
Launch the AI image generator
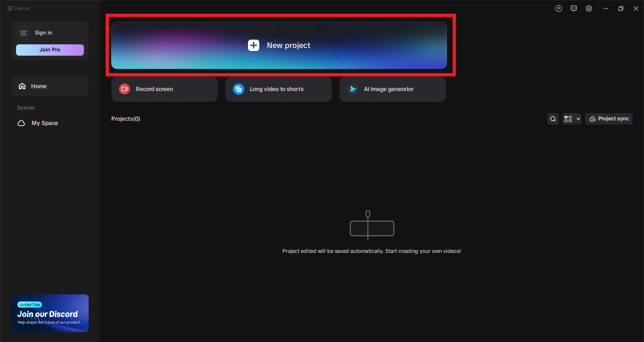click(x=392, y=89)
